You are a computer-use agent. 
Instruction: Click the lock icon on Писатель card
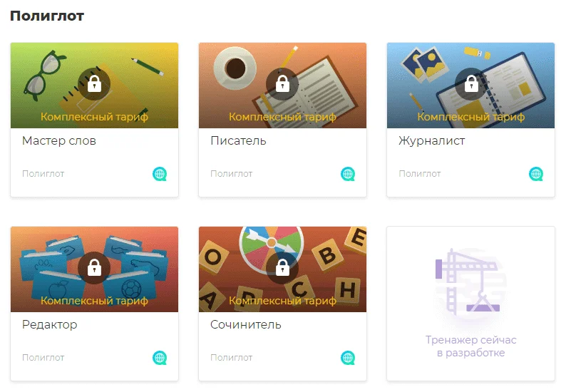pos(283,84)
